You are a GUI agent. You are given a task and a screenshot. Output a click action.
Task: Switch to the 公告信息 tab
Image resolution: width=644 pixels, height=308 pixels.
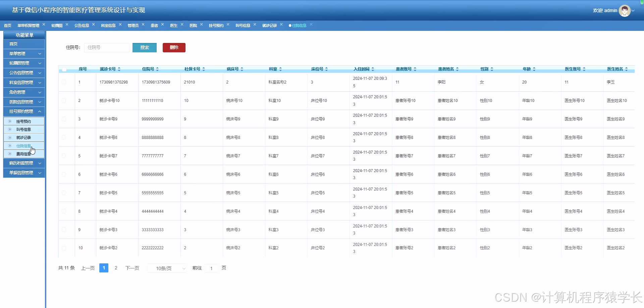pos(82,25)
